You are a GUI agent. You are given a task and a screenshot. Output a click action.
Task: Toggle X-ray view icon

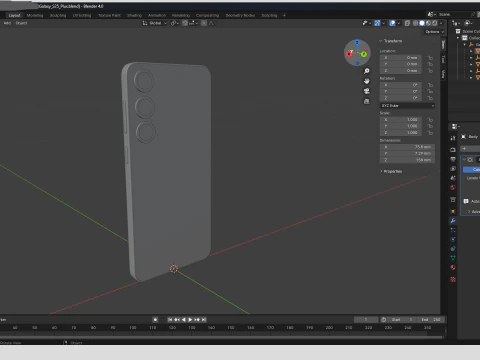click(x=407, y=23)
